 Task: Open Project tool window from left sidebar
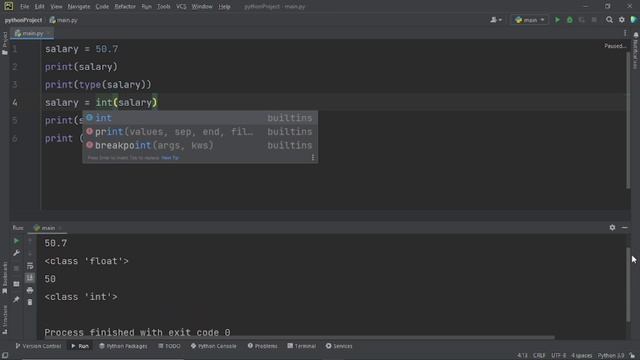[x=4, y=43]
